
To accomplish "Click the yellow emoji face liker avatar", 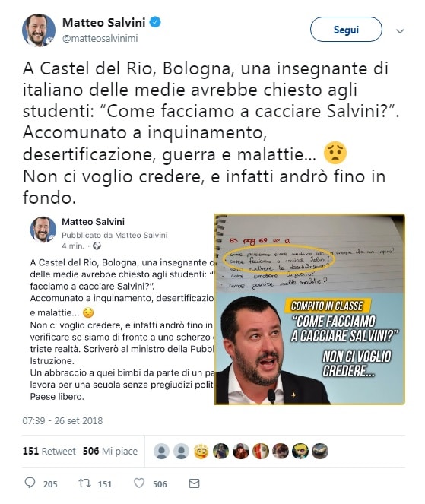I will click(x=201, y=451).
